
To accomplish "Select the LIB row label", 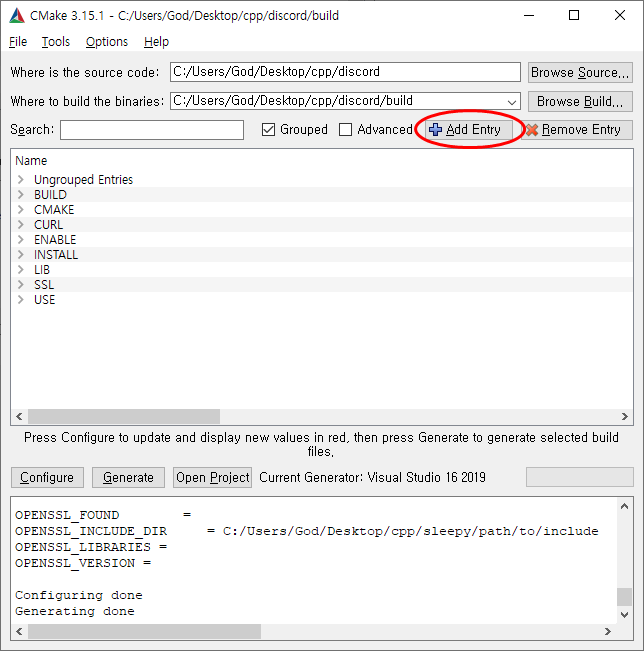I will (42, 269).
